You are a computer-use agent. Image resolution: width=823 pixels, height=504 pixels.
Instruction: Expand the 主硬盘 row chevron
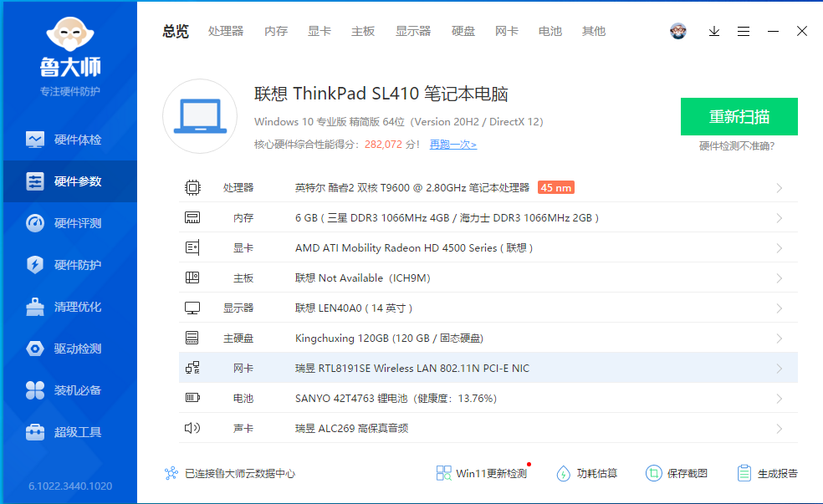click(780, 339)
